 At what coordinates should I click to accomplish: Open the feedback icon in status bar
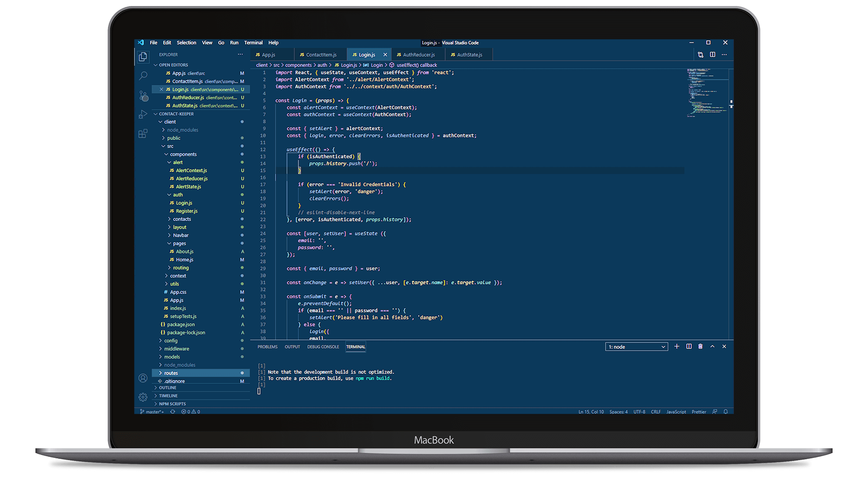(x=715, y=412)
